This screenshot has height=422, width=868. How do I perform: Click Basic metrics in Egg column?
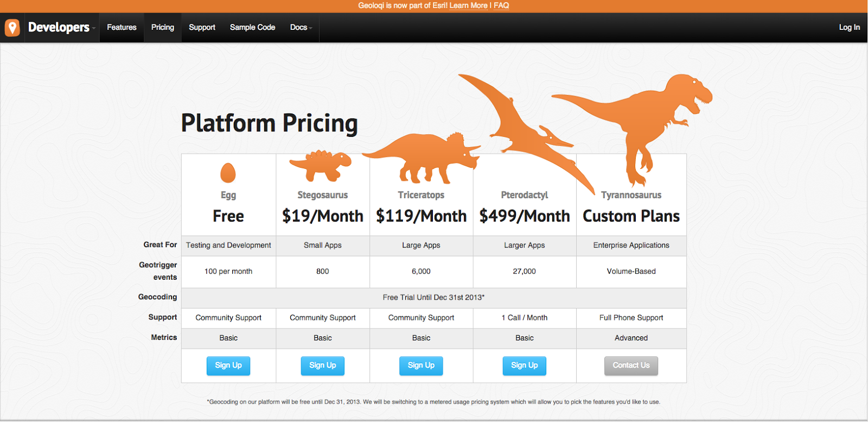(228, 338)
